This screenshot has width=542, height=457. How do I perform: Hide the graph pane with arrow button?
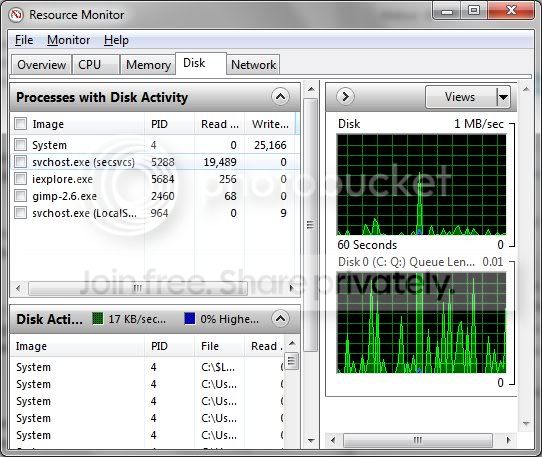(345, 96)
